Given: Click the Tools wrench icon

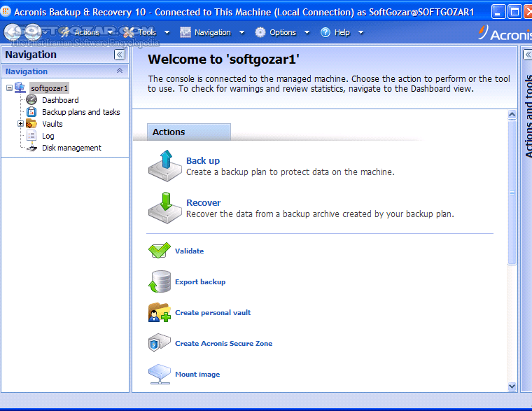Looking at the screenshot, I should pyautogui.click(x=129, y=33).
